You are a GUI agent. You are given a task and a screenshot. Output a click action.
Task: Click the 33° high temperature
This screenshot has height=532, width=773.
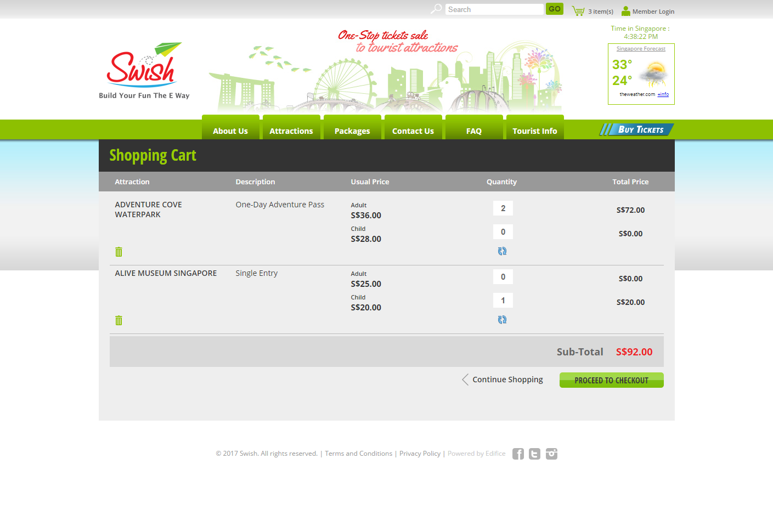pos(622,65)
